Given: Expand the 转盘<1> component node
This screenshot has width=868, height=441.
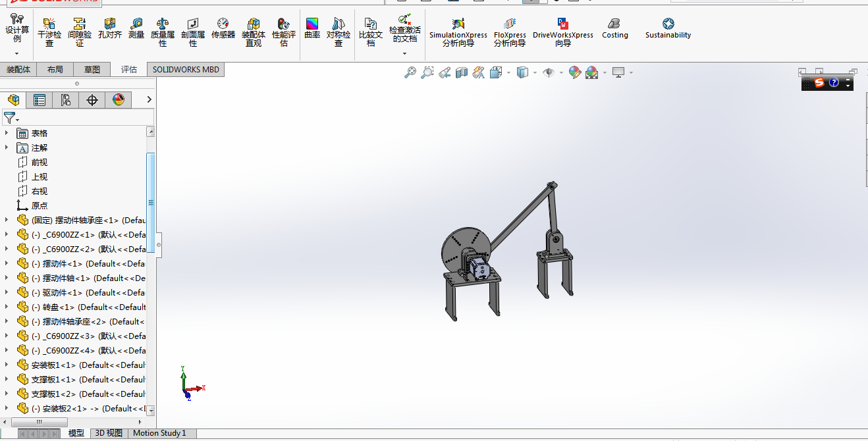Looking at the screenshot, I should [x=7, y=307].
